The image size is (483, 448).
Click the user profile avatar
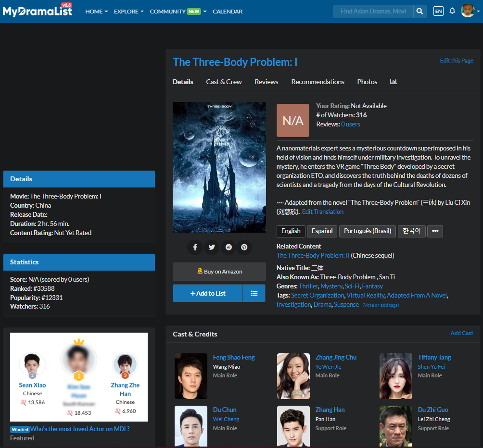(x=467, y=11)
